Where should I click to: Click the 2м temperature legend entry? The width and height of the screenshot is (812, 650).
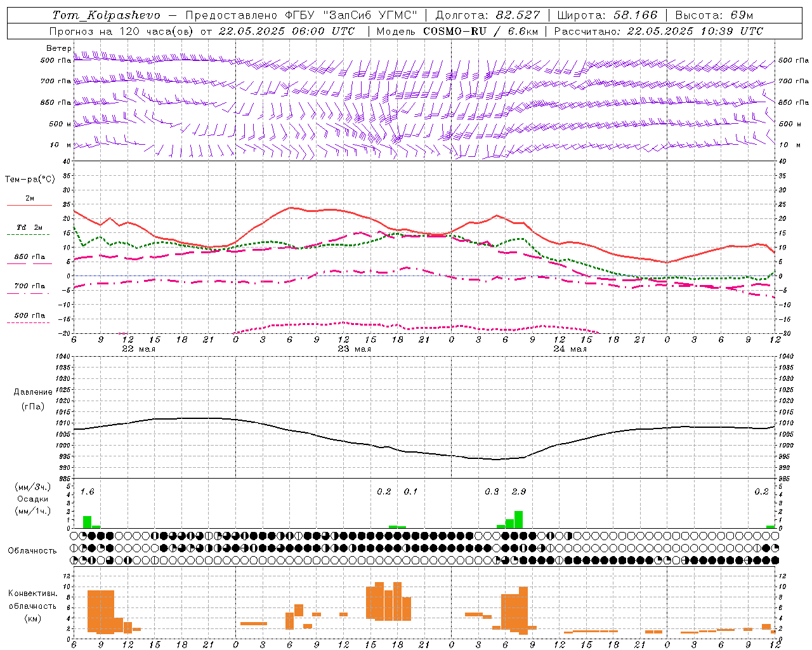point(29,198)
